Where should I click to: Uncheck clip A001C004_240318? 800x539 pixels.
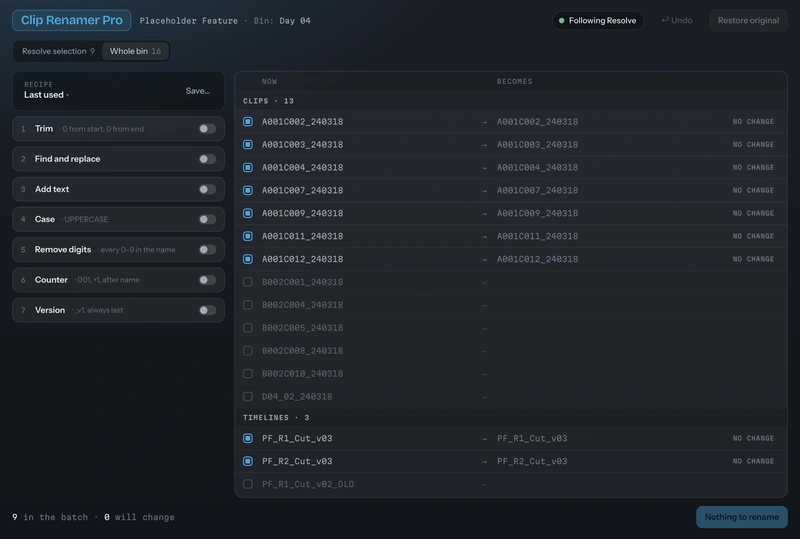pos(248,167)
